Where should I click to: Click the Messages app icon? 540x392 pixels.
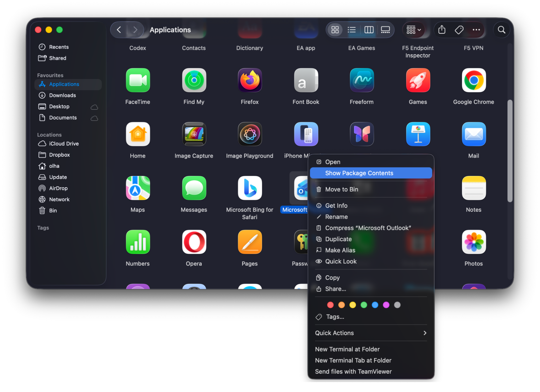point(194,188)
